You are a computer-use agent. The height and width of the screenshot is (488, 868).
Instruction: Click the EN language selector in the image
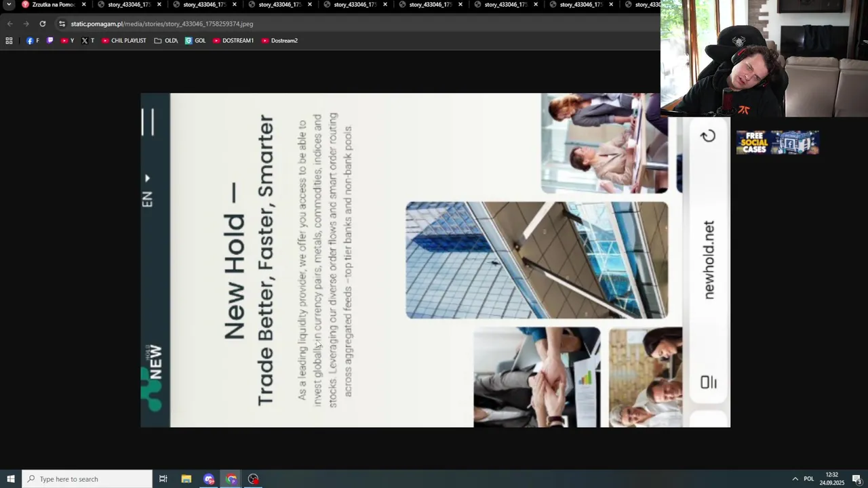(x=147, y=192)
